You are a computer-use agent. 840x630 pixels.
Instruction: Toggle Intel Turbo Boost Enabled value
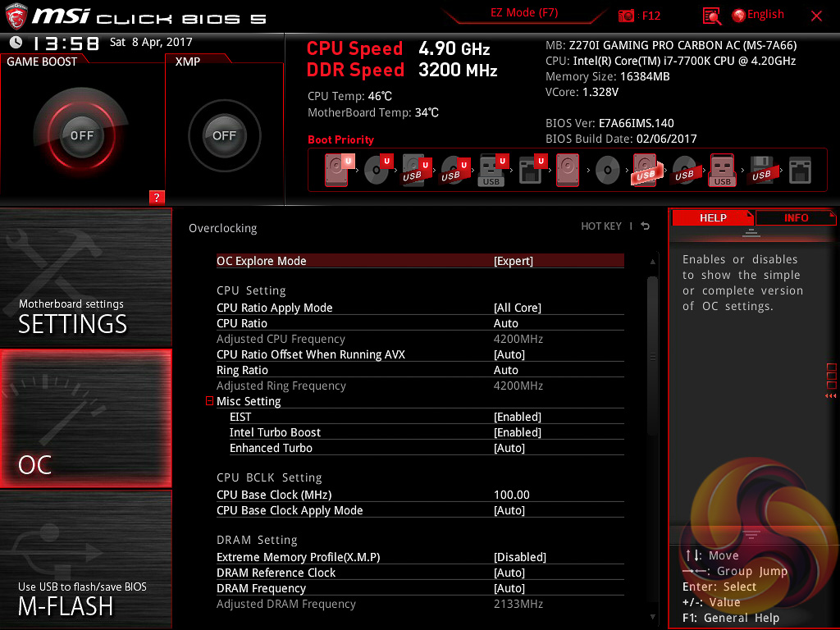517,432
